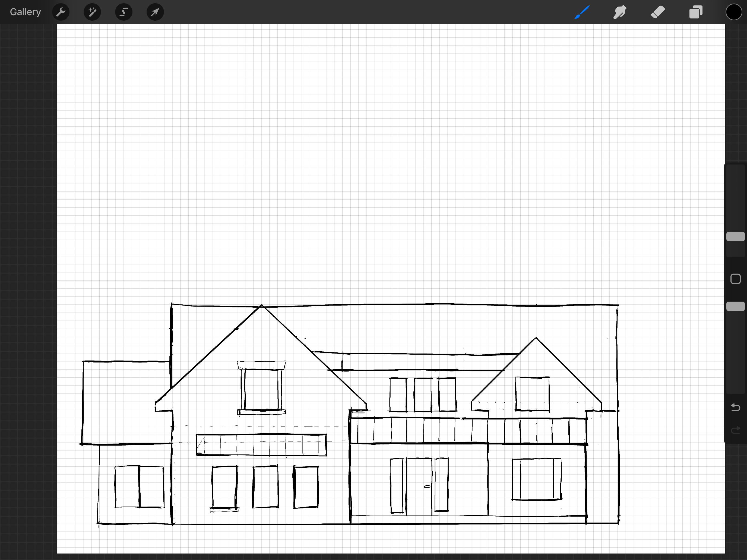Viewport: 747px width, 560px height.
Task: Open the black color picker swatch
Action: coord(733,12)
